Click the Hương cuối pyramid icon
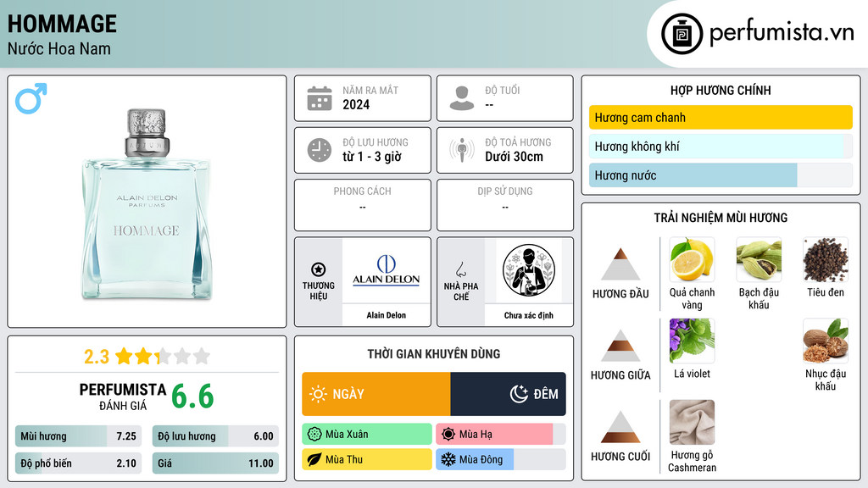 620,427
